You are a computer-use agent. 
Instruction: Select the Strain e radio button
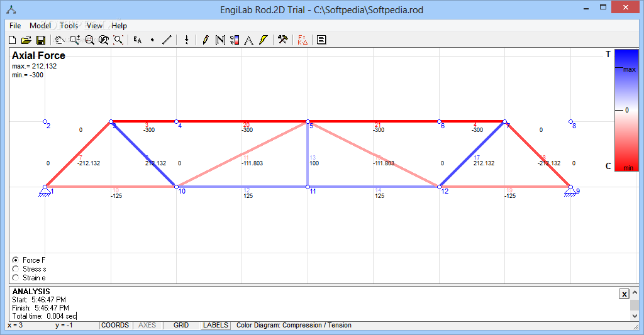click(16, 278)
